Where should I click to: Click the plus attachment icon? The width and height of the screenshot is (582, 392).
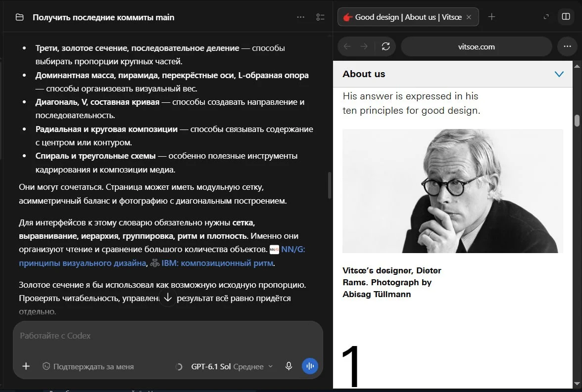tap(26, 366)
